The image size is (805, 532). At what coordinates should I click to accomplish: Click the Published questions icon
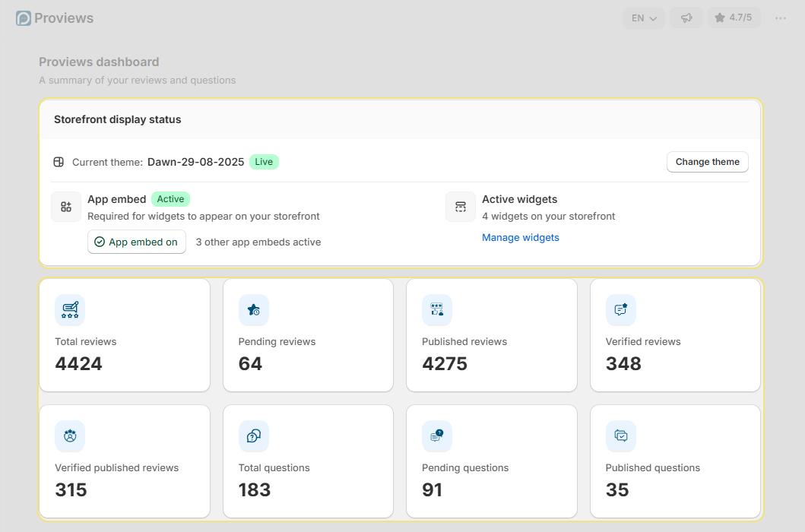click(621, 436)
